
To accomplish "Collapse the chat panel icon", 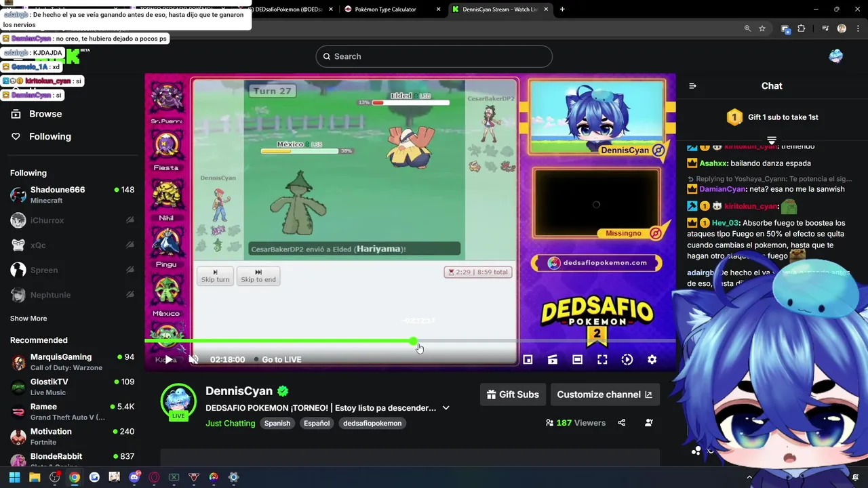I will [692, 86].
